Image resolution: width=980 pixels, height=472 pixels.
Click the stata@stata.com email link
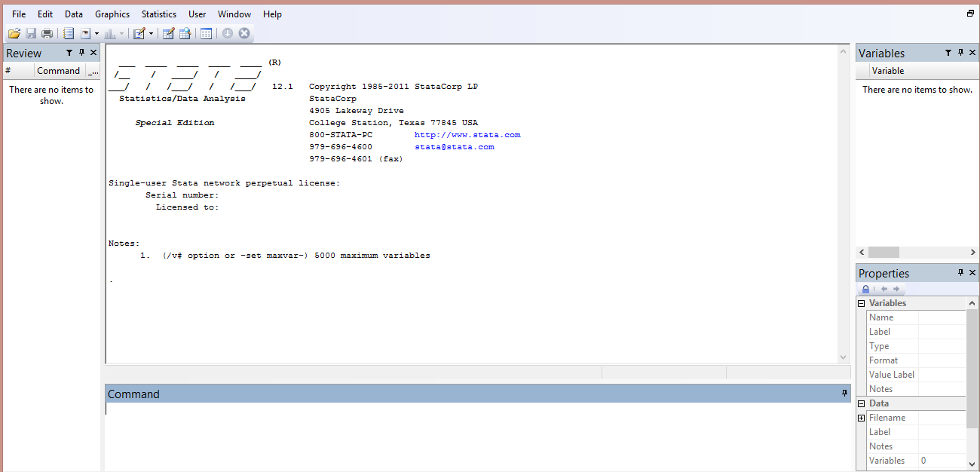[455, 147]
